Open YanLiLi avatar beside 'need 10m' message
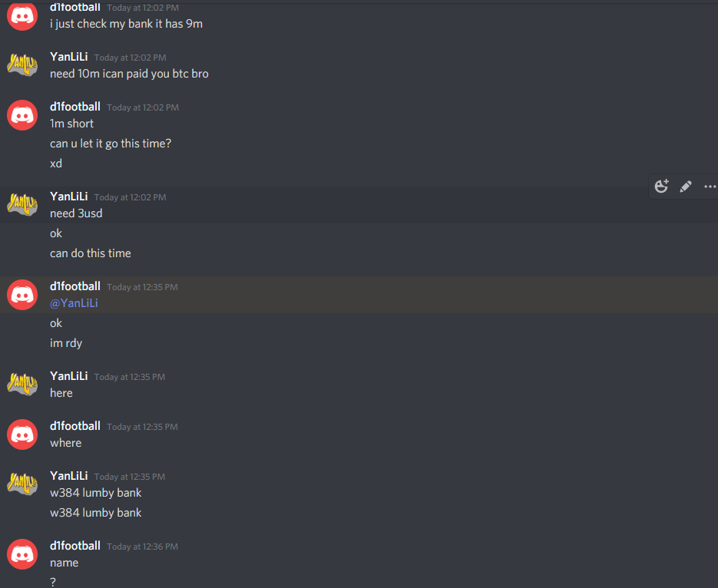 click(x=22, y=65)
